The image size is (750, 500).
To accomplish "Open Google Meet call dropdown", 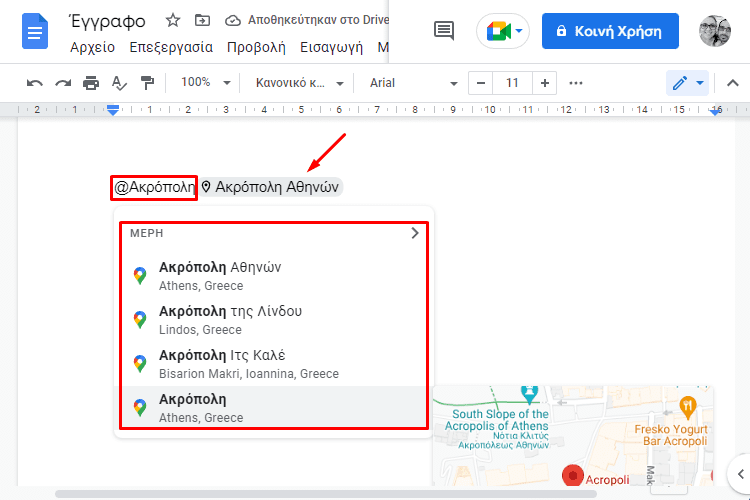I will point(503,32).
